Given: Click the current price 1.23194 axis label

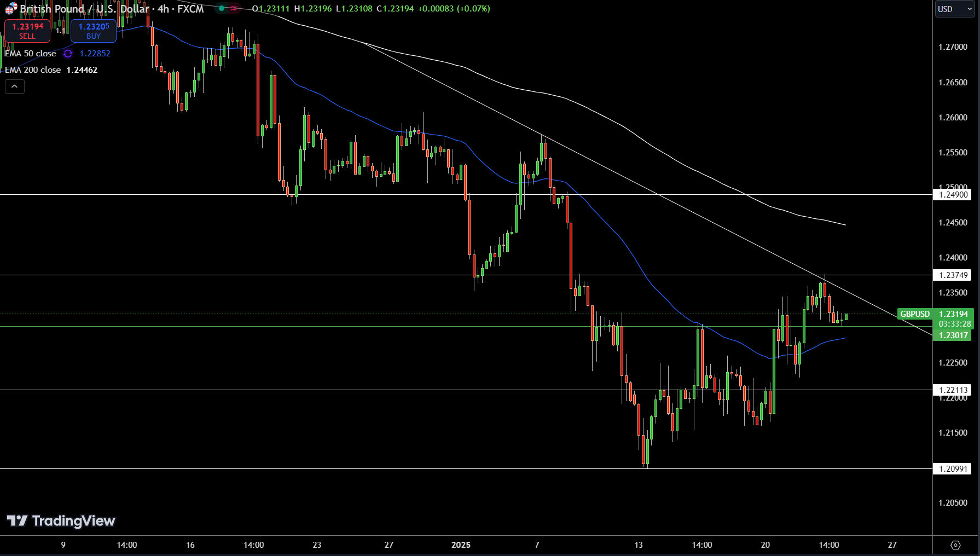Looking at the screenshot, I should (x=953, y=314).
